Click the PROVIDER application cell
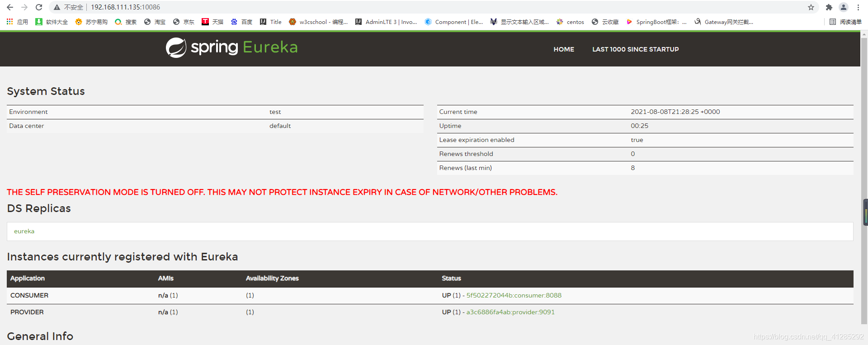 pyautogui.click(x=27, y=312)
